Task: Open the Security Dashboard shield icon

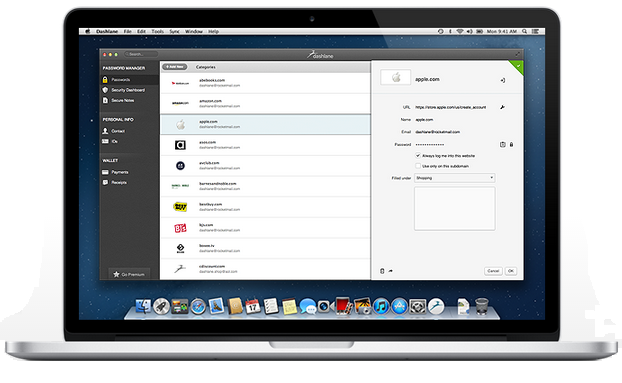Action: [x=105, y=90]
